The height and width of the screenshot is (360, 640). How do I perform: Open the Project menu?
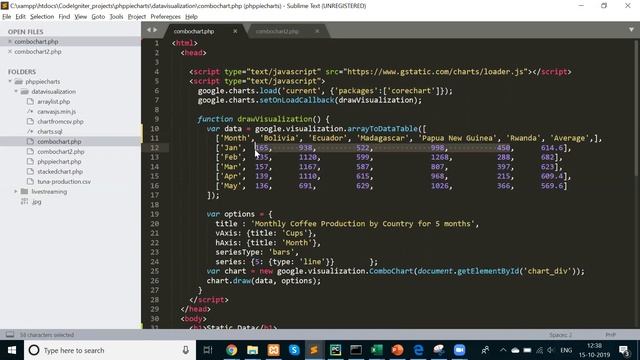137,17
